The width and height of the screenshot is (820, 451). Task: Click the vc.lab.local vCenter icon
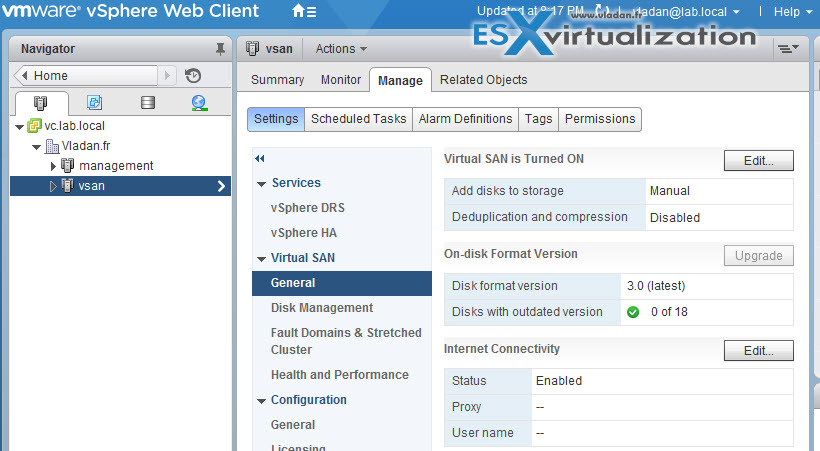click(34, 126)
